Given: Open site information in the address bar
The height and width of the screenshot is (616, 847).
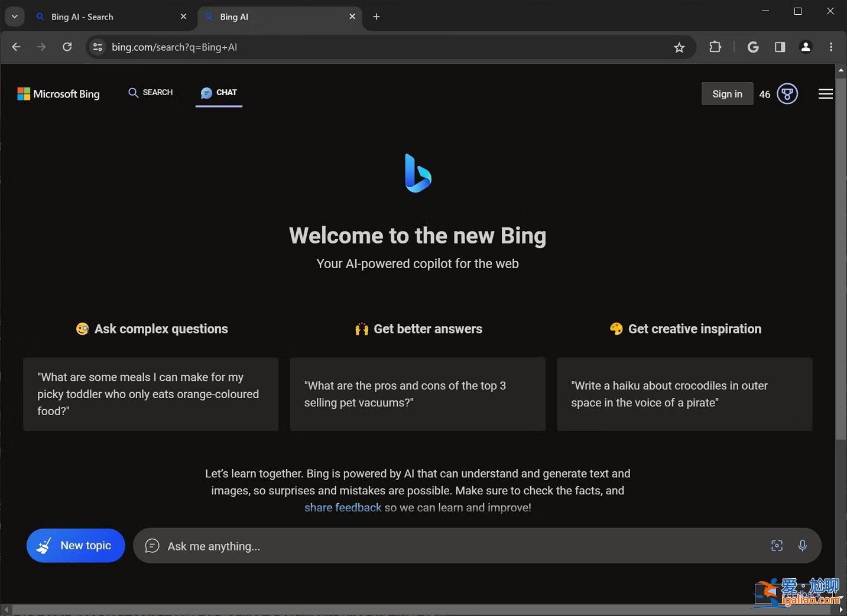Looking at the screenshot, I should 97,47.
